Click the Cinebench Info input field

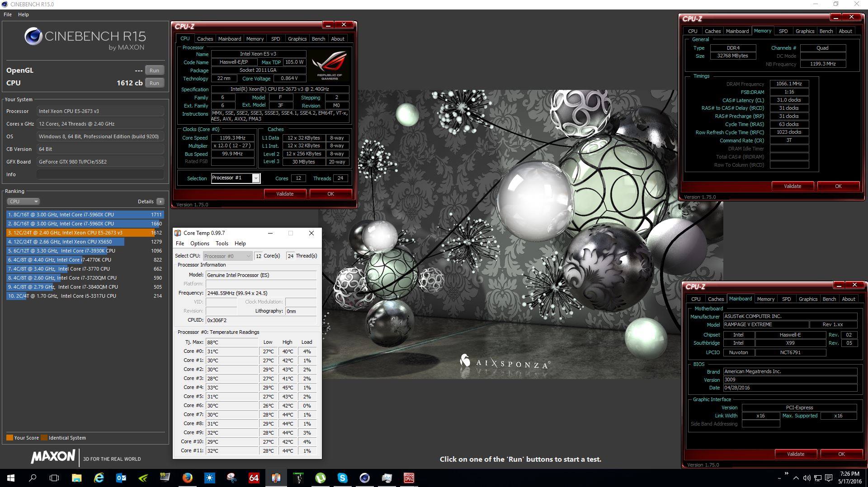coord(100,174)
